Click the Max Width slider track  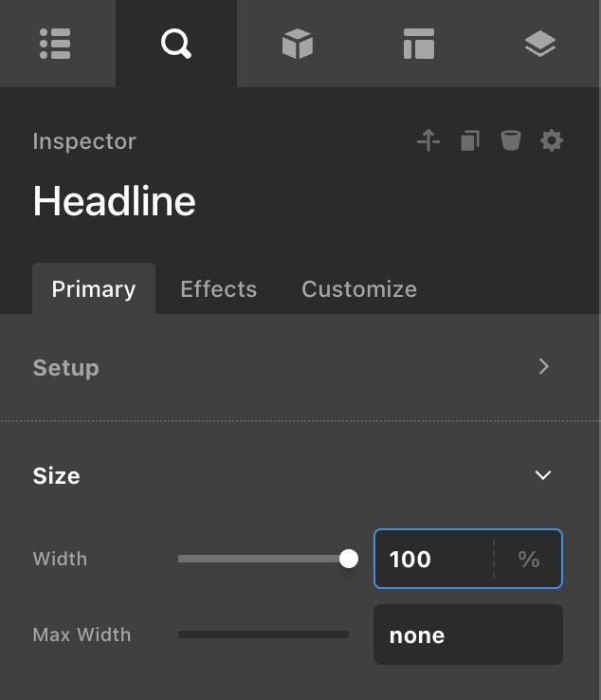pos(264,635)
